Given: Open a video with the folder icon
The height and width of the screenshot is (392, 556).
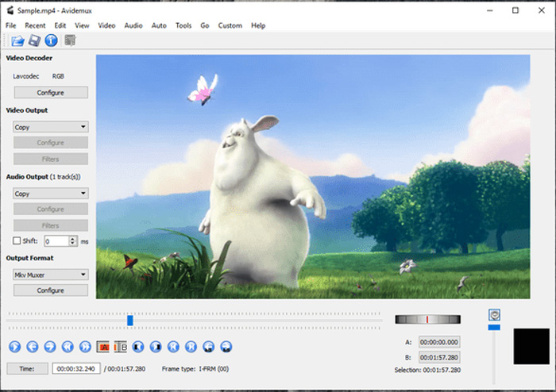Looking at the screenshot, I should click(17, 40).
